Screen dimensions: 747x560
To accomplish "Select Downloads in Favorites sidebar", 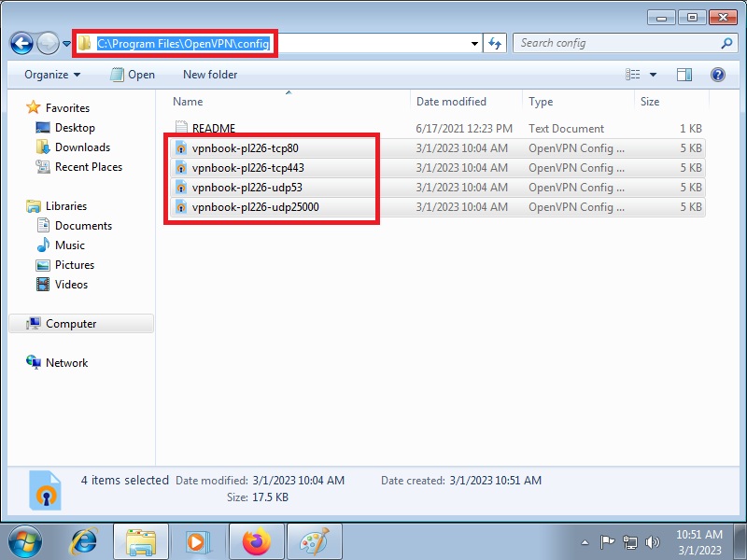I will point(82,147).
